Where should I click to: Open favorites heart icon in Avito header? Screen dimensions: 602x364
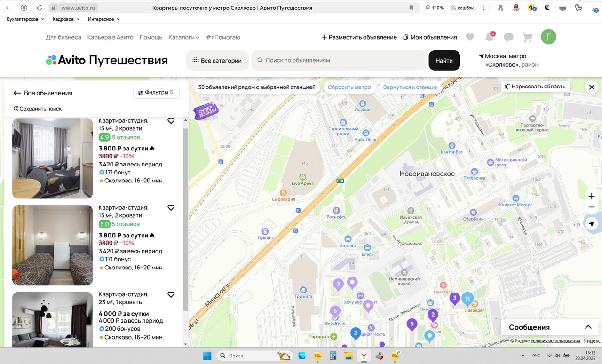(x=469, y=37)
